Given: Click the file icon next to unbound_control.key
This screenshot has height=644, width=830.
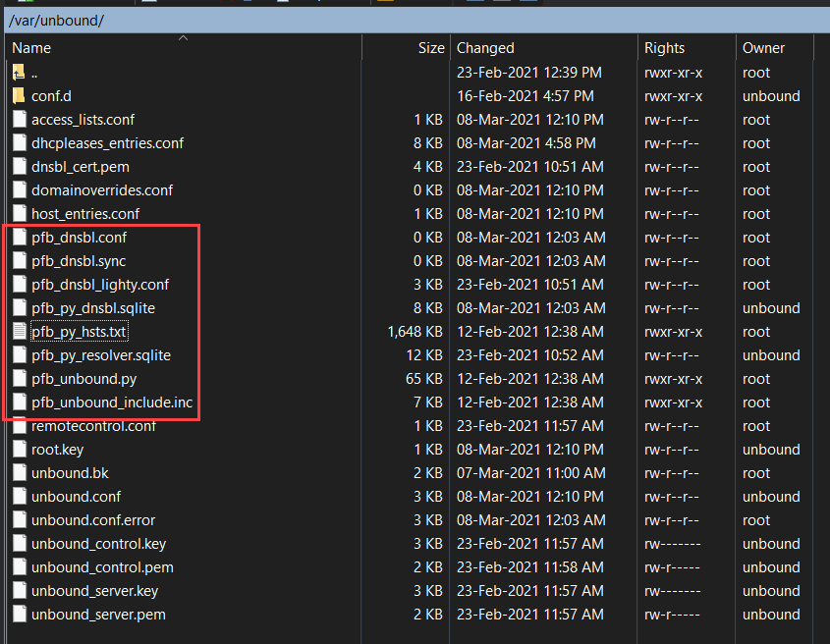Looking at the screenshot, I should click(20, 544).
